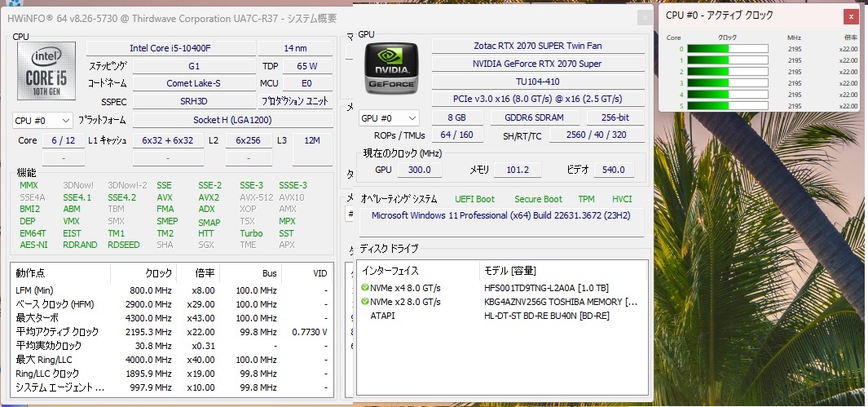Click the SRH3D SSPEC value

(194, 102)
